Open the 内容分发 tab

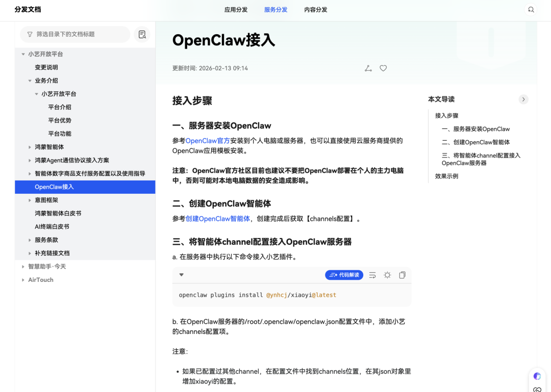pyautogui.click(x=316, y=10)
